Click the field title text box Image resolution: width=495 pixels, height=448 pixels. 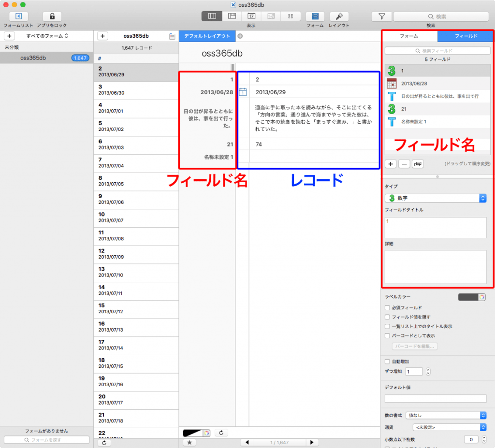click(x=436, y=228)
